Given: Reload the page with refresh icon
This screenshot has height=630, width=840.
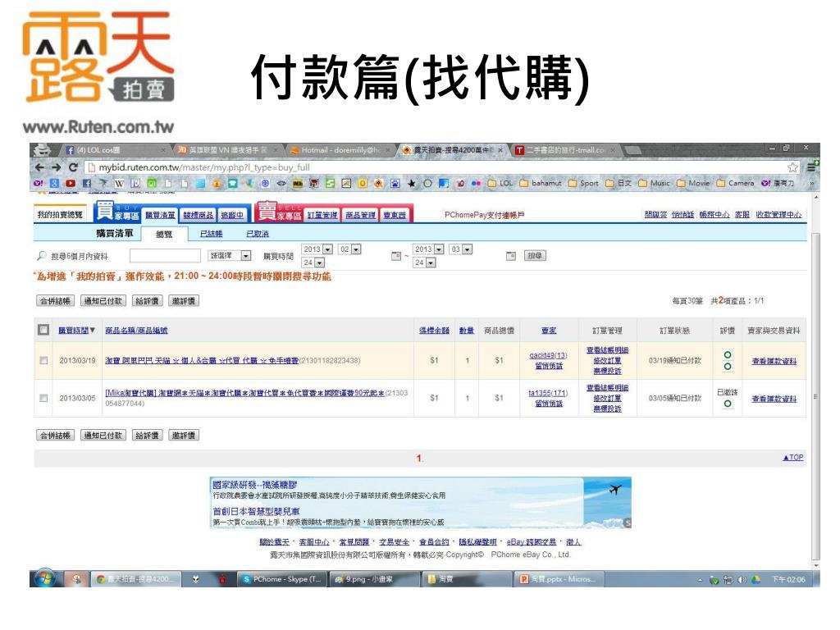Looking at the screenshot, I should (x=73, y=167).
